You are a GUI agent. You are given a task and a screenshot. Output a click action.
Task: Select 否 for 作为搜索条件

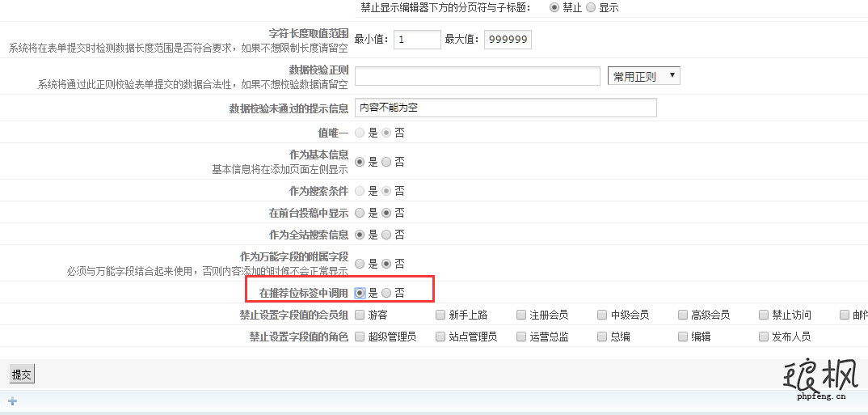click(386, 191)
